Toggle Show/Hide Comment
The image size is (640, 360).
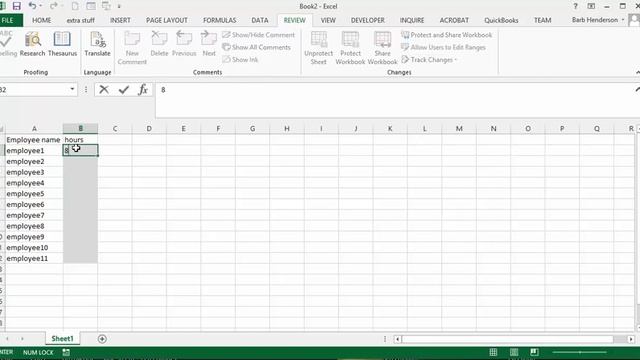tap(258, 35)
